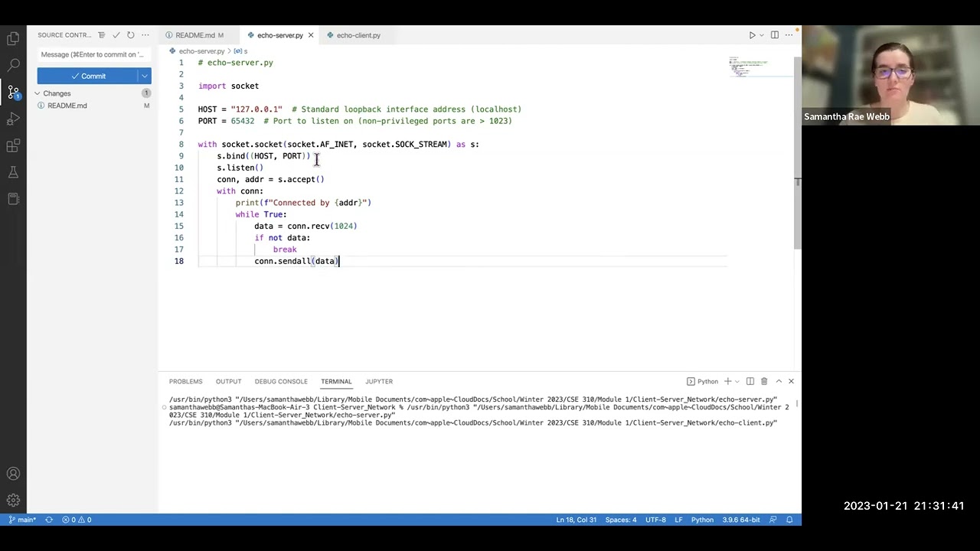Screen dimensions: 980x551
Task: Open editor more actions ellipsis
Action: (789, 35)
